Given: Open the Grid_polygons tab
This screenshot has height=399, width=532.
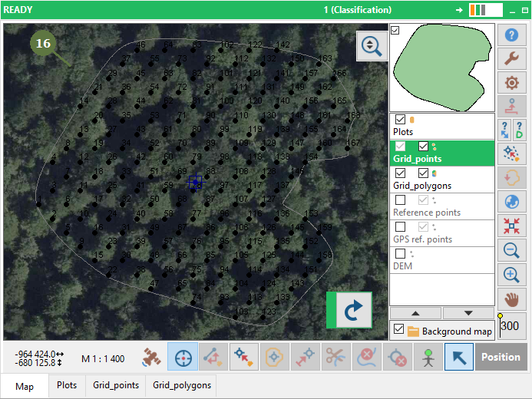Looking at the screenshot, I should (x=180, y=386).
